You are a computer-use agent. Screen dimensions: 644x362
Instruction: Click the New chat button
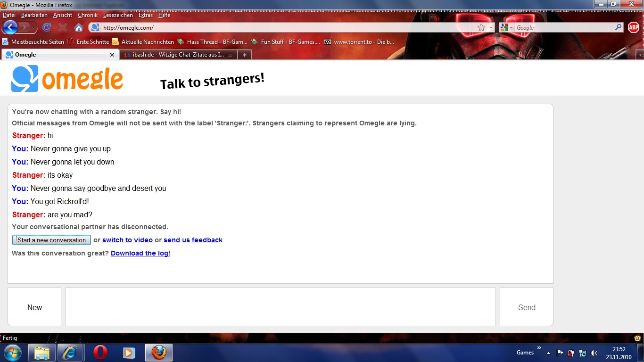(34, 307)
